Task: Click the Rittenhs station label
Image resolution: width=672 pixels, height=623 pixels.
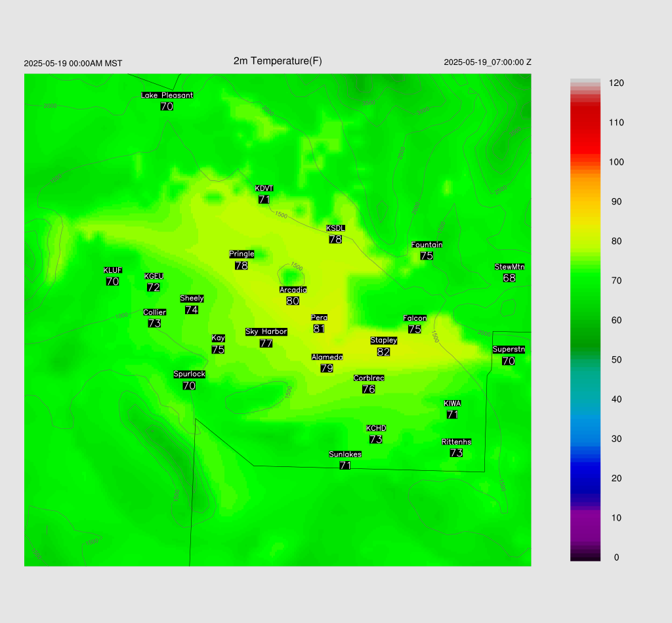Action: coord(457,442)
